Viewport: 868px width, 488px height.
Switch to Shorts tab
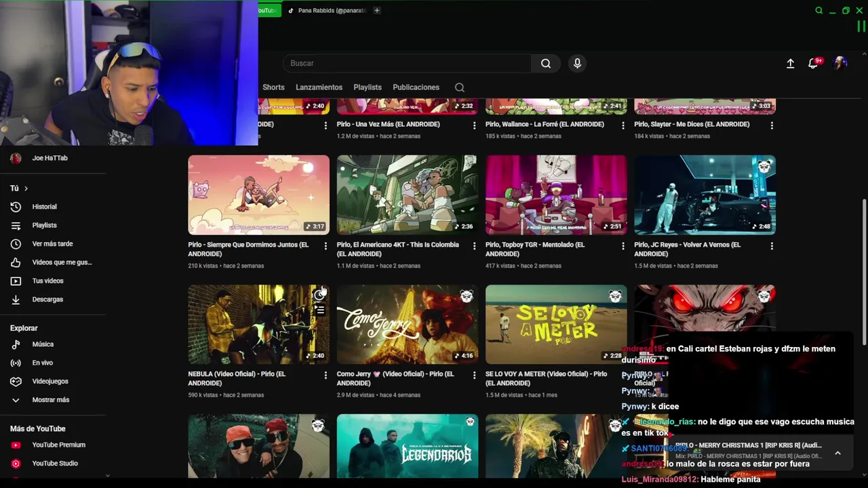pyautogui.click(x=273, y=87)
